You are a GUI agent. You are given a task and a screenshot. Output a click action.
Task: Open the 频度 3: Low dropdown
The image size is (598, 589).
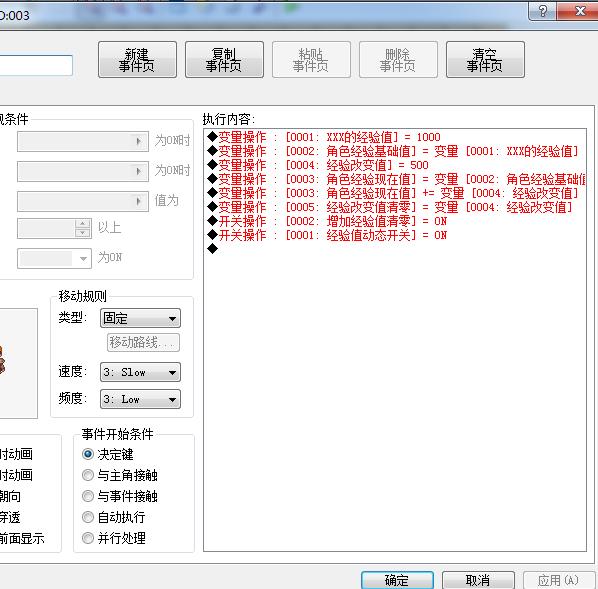coord(140,399)
